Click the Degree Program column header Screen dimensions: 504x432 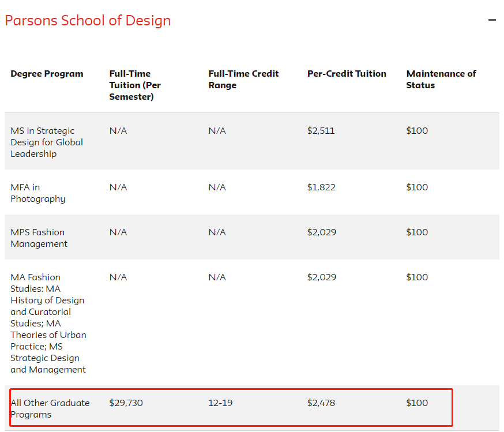pyautogui.click(x=47, y=74)
